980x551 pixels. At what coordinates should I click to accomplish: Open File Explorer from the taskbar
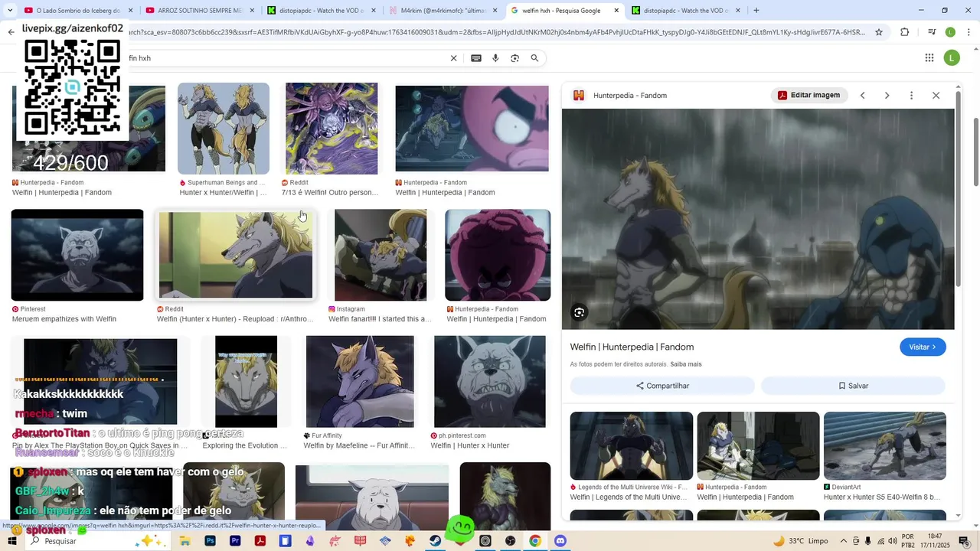[185, 541]
